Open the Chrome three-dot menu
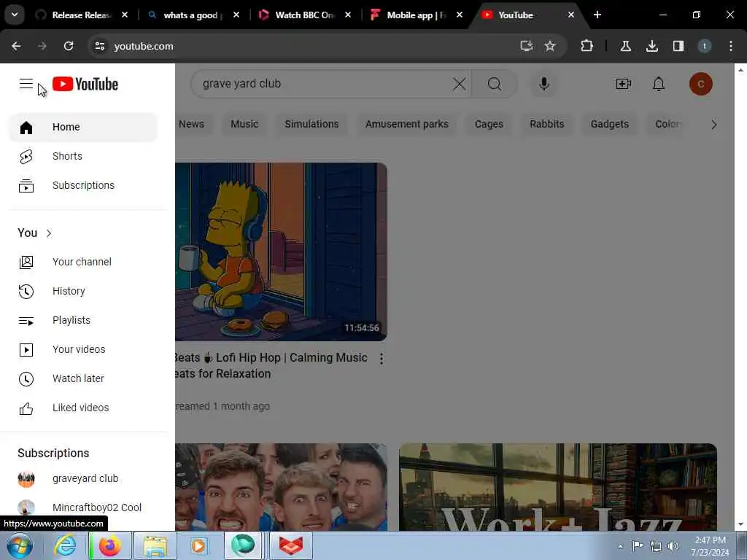Screen dimensions: 747x560 731,46
